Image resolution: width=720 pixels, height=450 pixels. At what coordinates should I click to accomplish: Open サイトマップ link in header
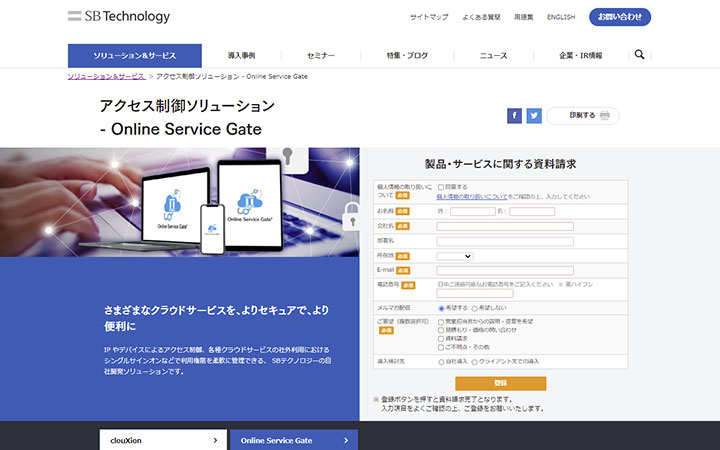[429, 17]
